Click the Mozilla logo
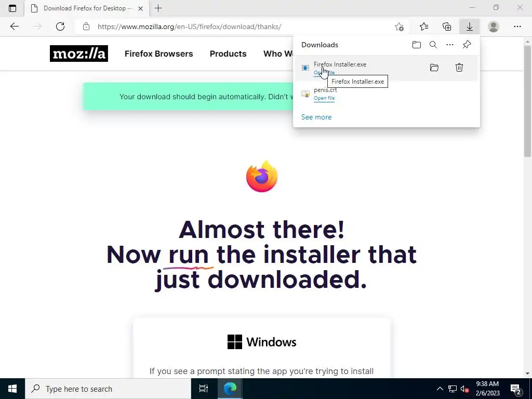Screen dimensions: 532x399 (79, 54)
